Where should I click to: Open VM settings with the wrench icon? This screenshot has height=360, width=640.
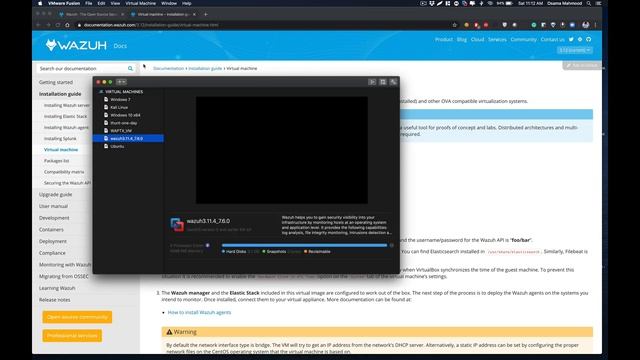[393, 82]
